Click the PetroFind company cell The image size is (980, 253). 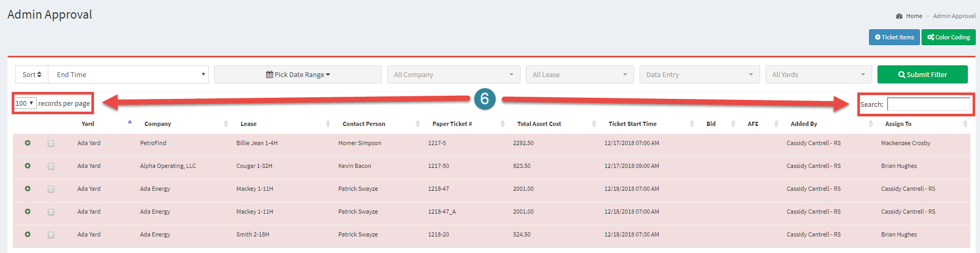pos(153,143)
